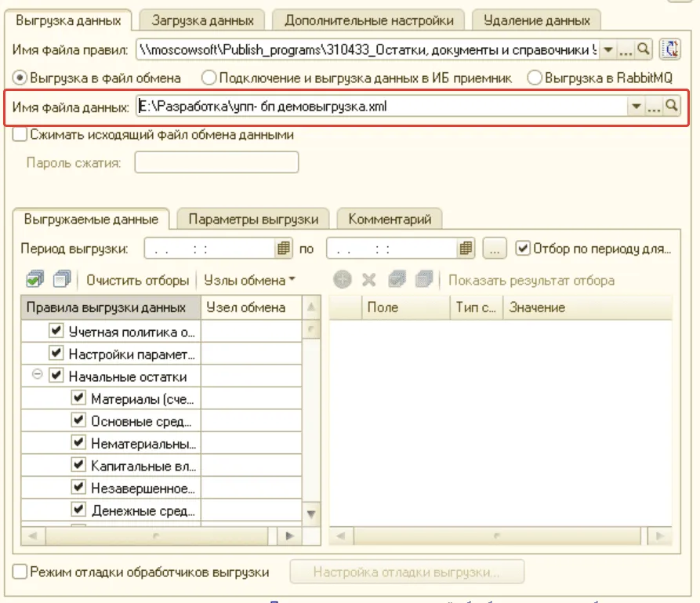Click magnifier icon in rules file field
The width and height of the screenshot is (700, 603).
pos(644,49)
